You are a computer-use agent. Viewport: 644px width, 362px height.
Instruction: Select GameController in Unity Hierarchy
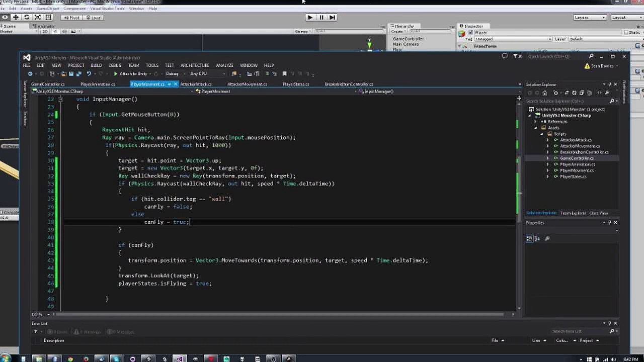coord(408,38)
